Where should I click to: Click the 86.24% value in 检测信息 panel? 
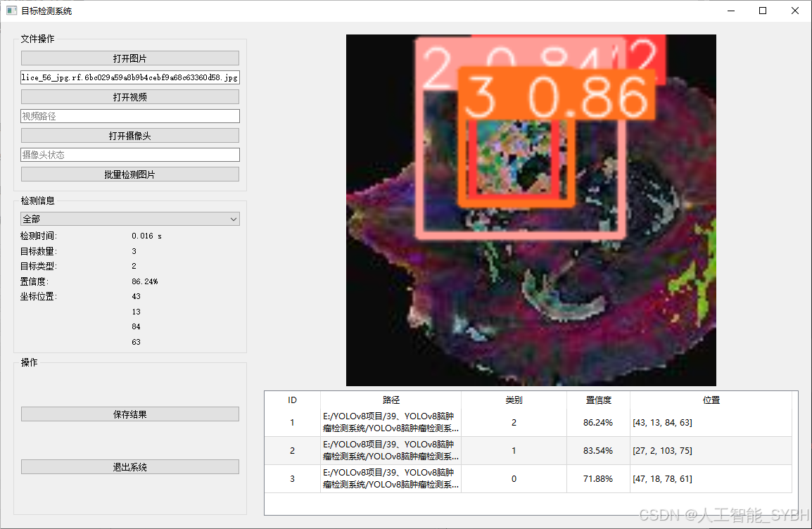pyautogui.click(x=144, y=281)
